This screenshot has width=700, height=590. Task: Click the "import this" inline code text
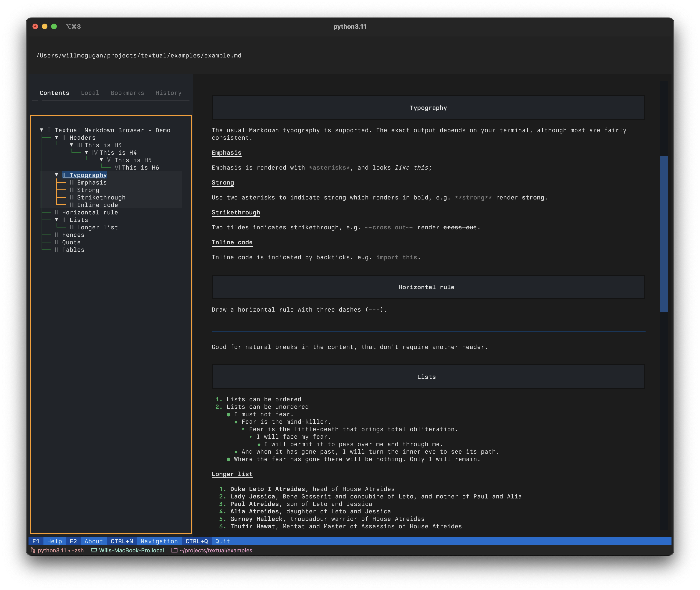pyautogui.click(x=396, y=257)
